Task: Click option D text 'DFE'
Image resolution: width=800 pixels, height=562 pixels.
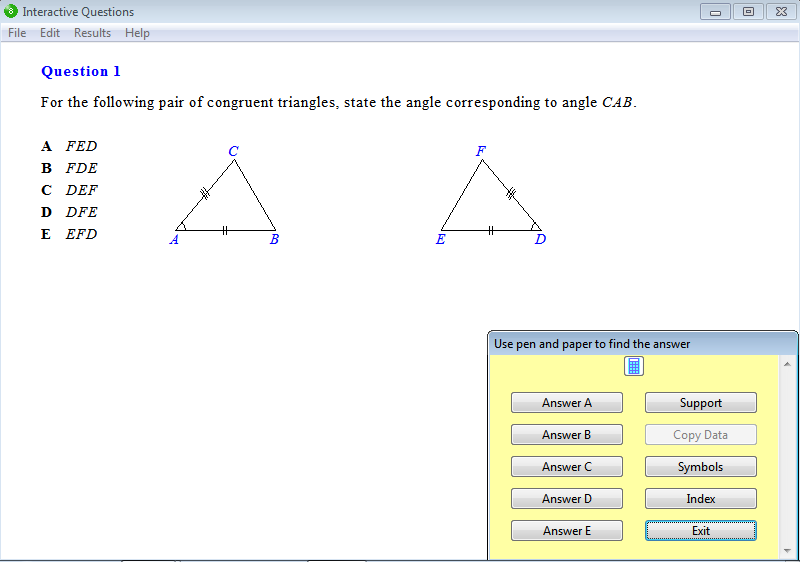Action: 81,212
